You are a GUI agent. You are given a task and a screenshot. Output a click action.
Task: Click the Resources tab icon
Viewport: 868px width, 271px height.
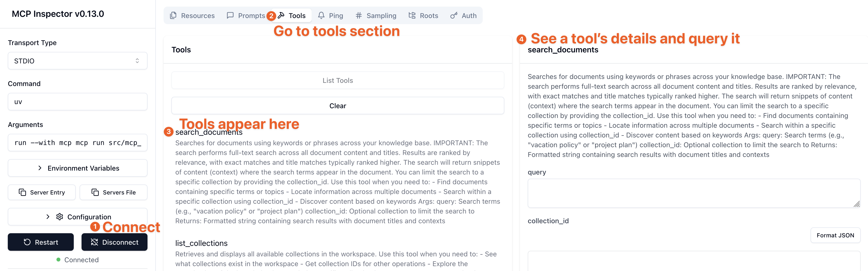(173, 16)
